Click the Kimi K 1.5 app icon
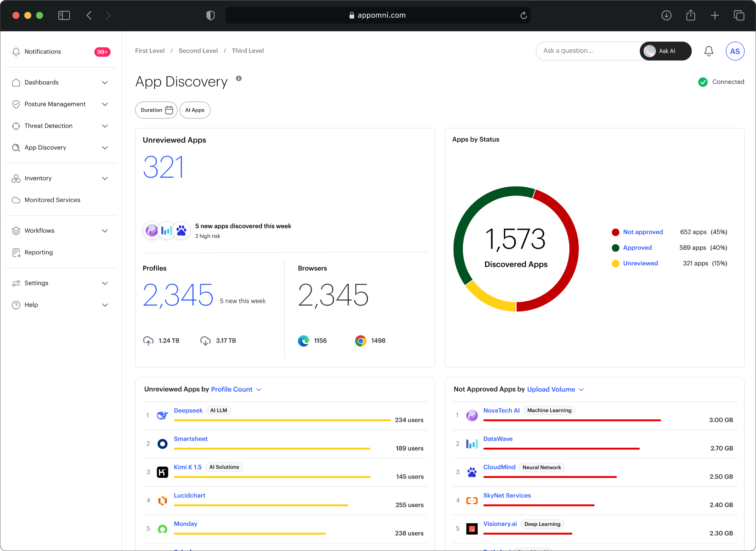The image size is (756, 551). [x=163, y=472]
